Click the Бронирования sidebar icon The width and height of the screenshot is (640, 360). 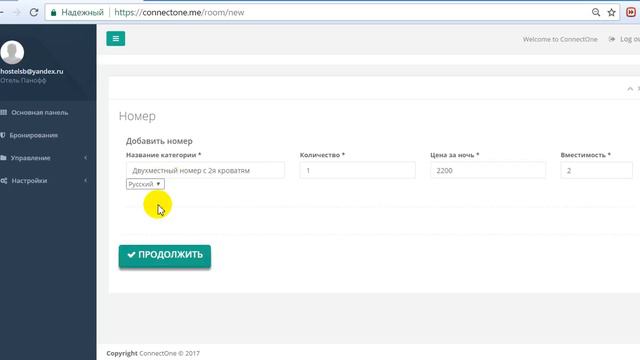2,135
